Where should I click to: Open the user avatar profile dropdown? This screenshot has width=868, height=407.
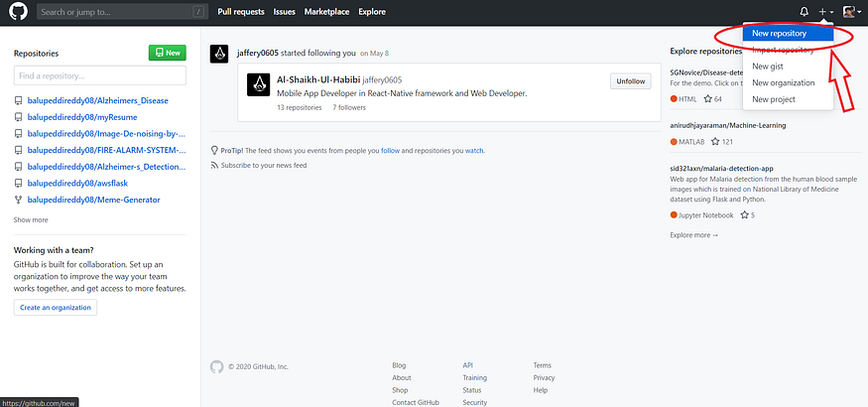click(851, 12)
